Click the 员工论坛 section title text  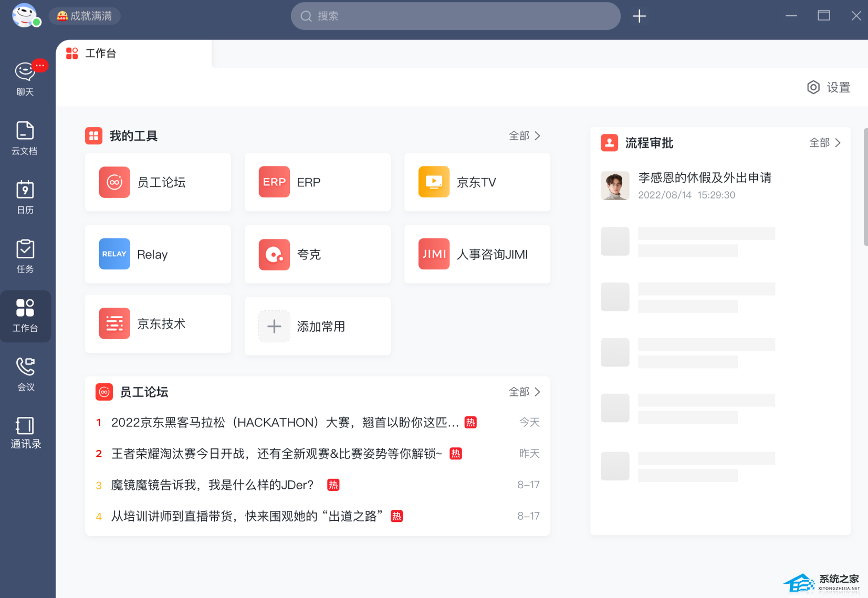click(x=144, y=392)
